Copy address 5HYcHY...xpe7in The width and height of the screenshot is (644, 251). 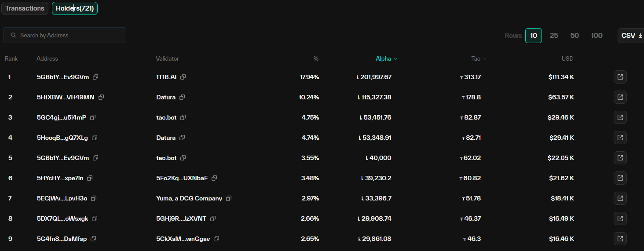click(90, 178)
